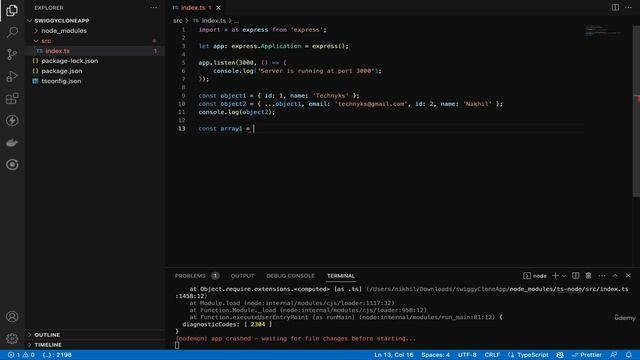Open the Explorer view in activity bar
640x360 pixels.
pyautogui.click(x=12, y=10)
